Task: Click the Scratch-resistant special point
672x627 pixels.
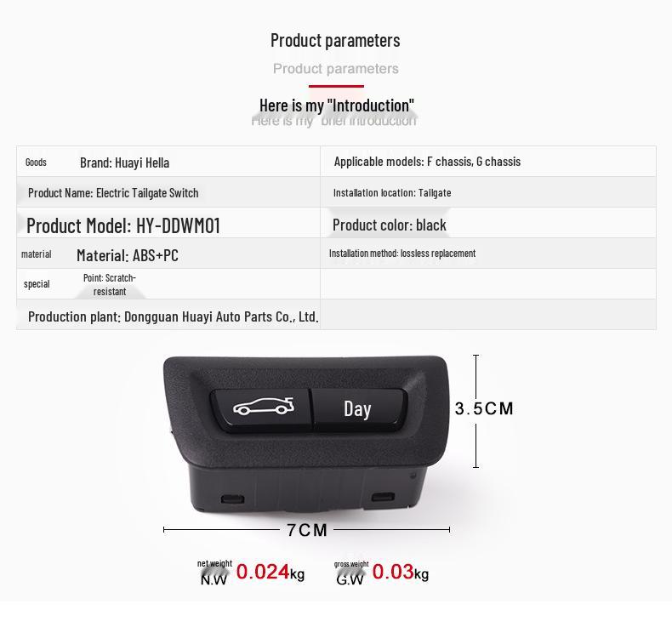Action: point(110,284)
